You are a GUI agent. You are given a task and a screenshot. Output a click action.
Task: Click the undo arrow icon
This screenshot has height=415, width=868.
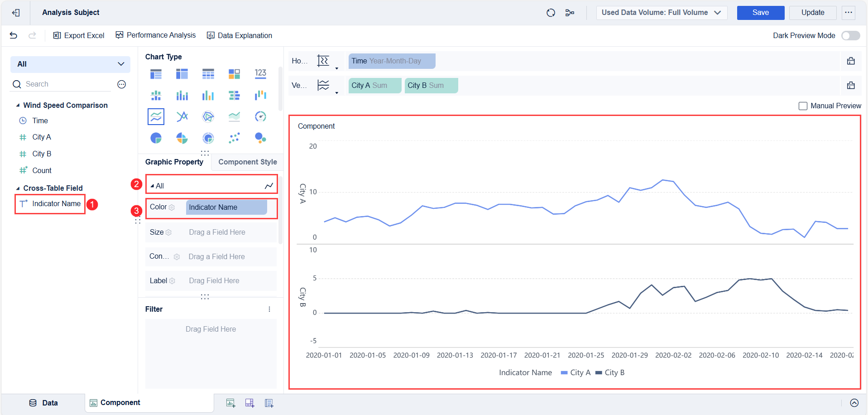(x=14, y=35)
